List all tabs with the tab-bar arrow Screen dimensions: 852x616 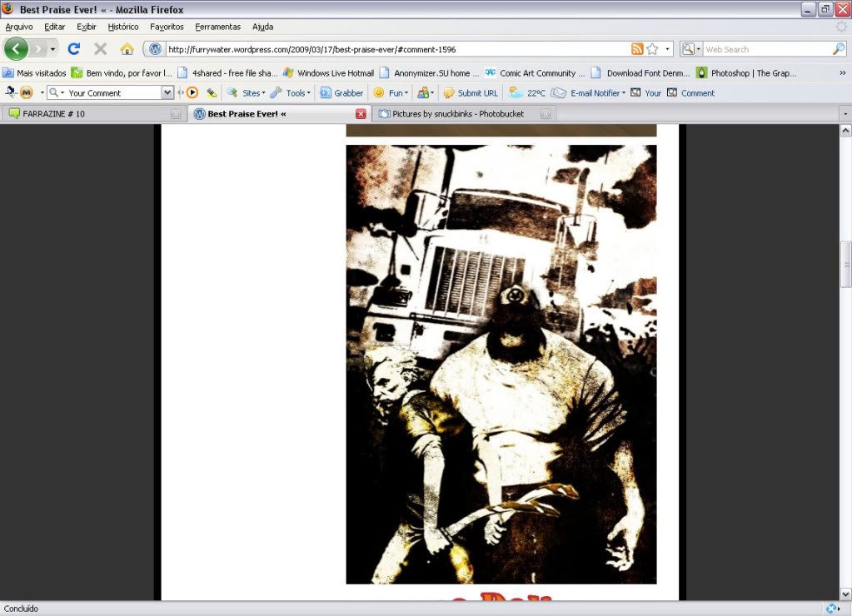(845, 113)
